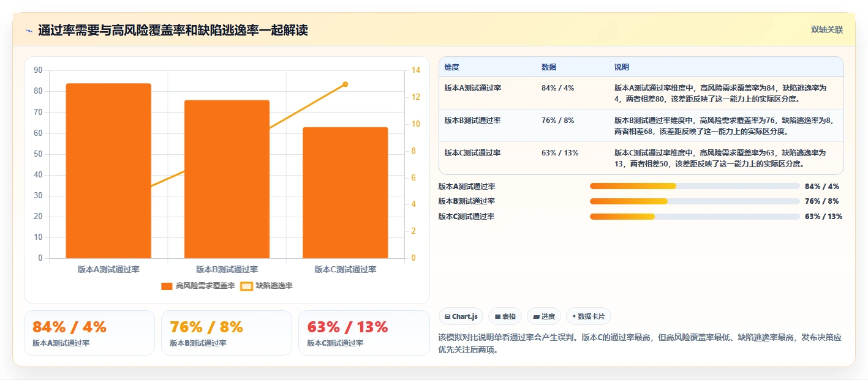The height and width of the screenshot is (380, 868).
Task: Click table cell 84% / 4%
Action: point(557,88)
